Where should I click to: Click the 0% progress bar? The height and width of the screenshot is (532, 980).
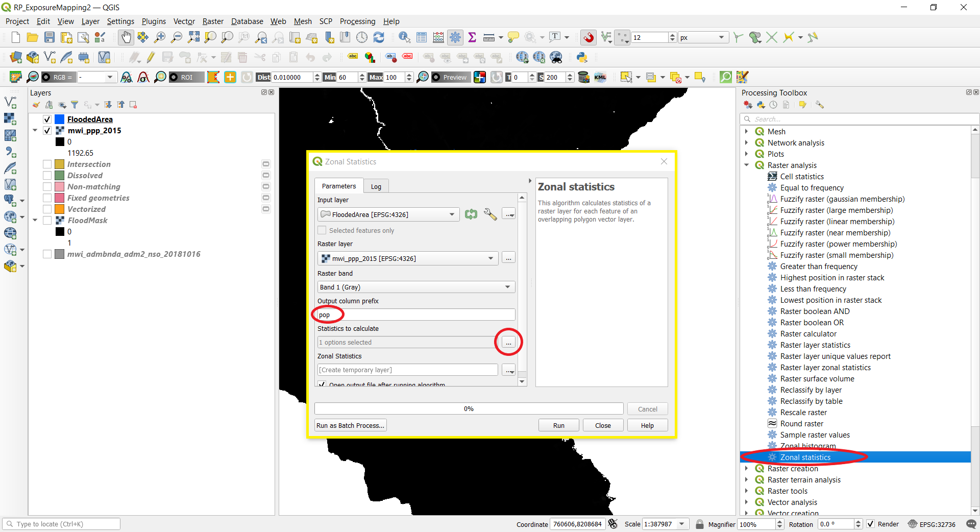point(469,408)
